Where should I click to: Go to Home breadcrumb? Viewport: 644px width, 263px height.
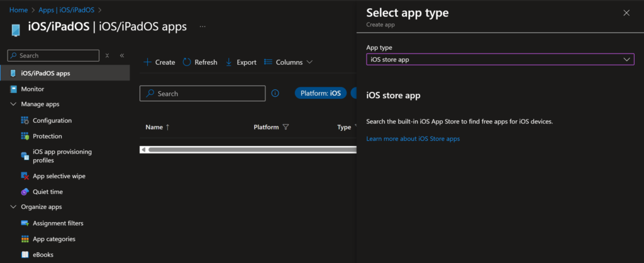(x=18, y=9)
